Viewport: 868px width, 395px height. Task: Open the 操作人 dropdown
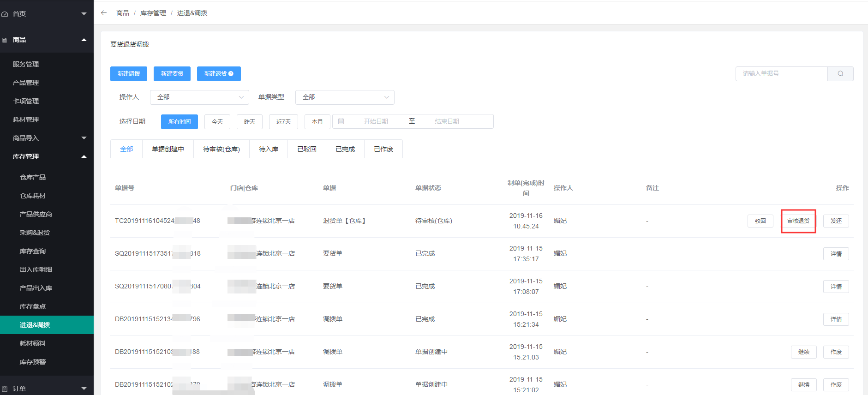point(199,97)
